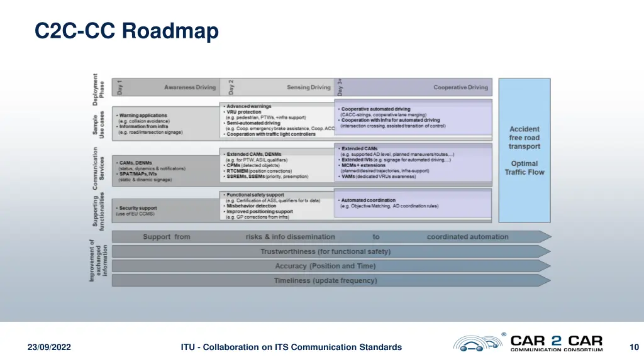Click the Cooperative Driving phase header
The width and height of the screenshot is (644, 362).
(460, 87)
